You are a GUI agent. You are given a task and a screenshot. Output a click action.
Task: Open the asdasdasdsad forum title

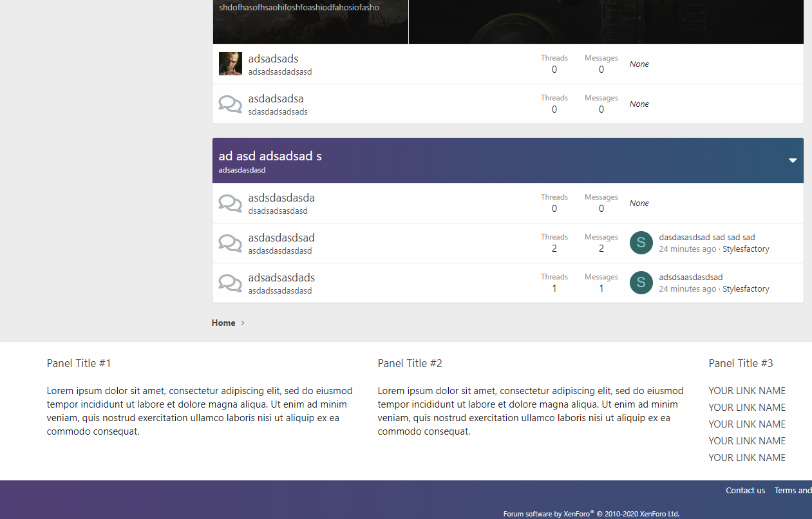tap(281, 238)
